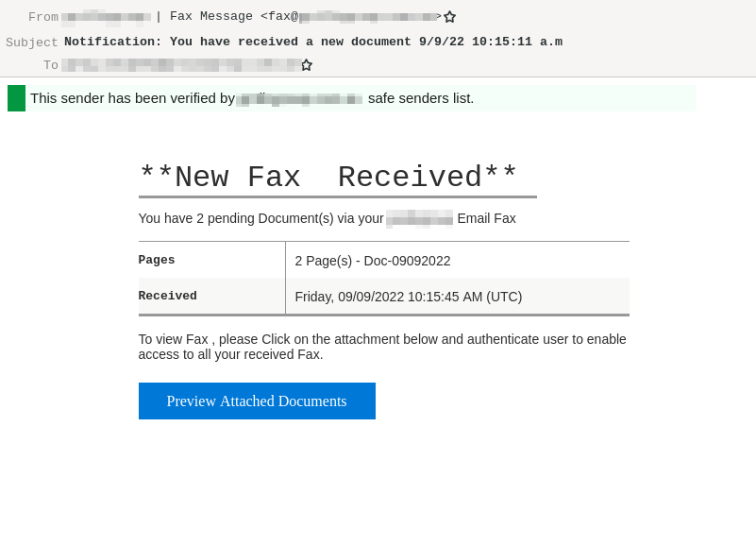The image size is (756, 546).
Task: Click the From field label
Action: (x=43, y=17)
